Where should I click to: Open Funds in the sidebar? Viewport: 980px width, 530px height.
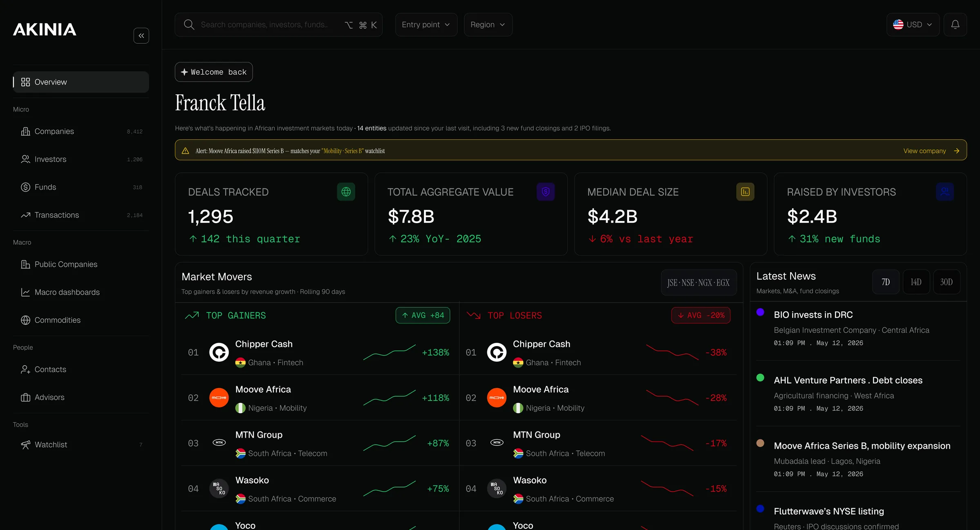81,187
